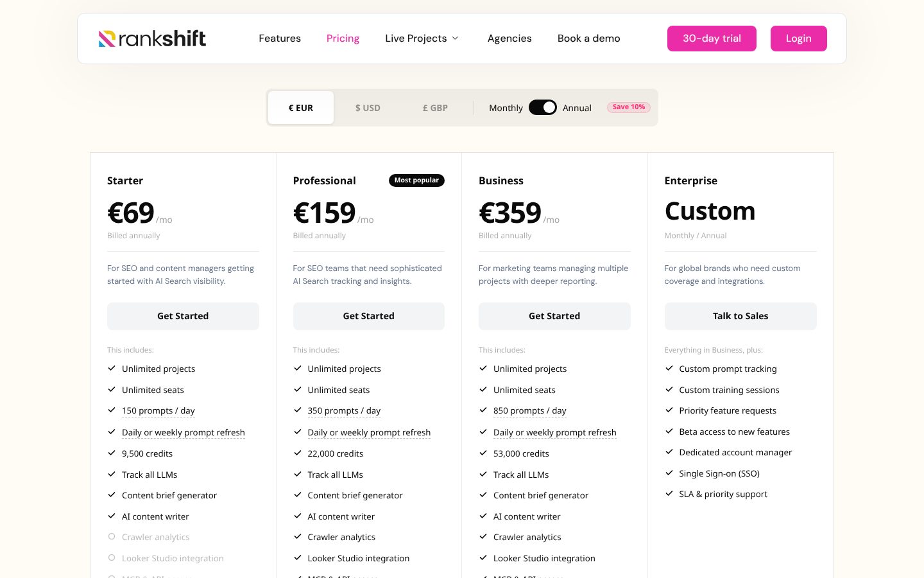Click the Login button
The height and width of the screenshot is (578, 924).
tap(798, 39)
